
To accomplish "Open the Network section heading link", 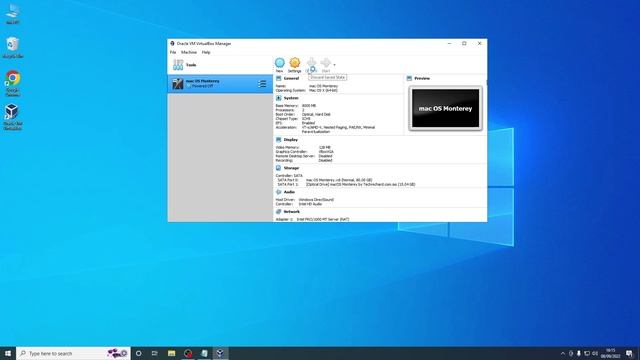I will [x=292, y=212].
